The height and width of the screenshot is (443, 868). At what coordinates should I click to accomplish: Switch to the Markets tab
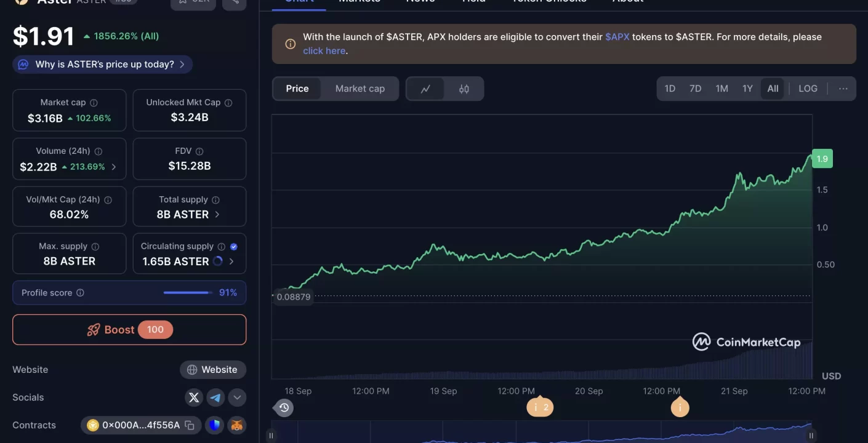pyautogui.click(x=359, y=2)
